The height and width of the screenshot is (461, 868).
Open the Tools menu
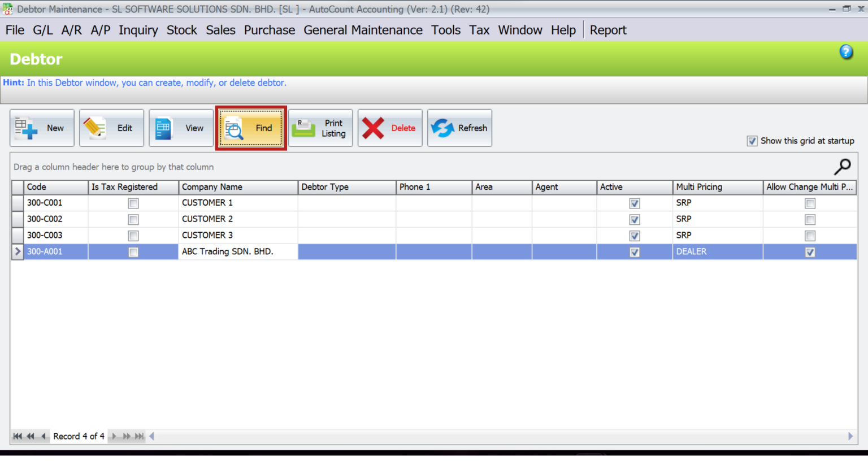[x=446, y=30]
